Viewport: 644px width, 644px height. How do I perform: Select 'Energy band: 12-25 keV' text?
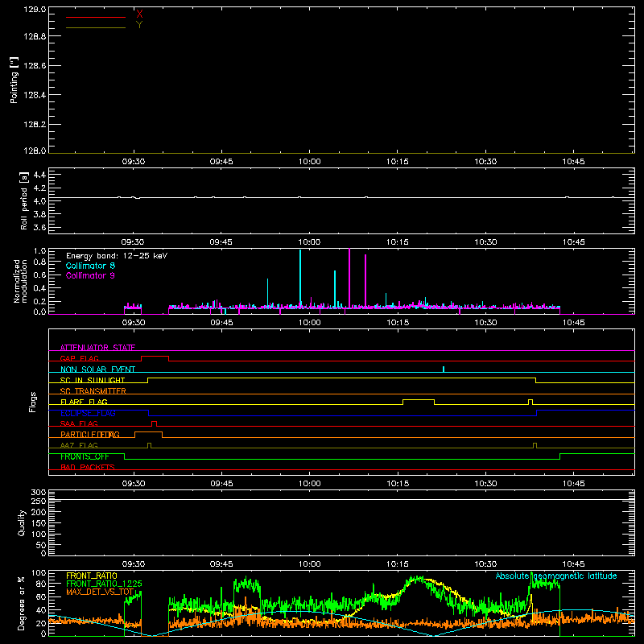pyautogui.click(x=117, y=256)
